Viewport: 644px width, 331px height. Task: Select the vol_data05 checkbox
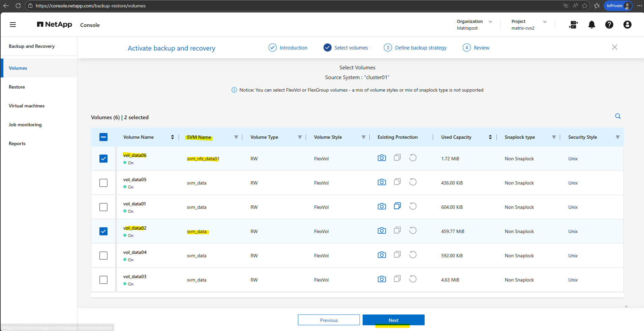(103, 183)
